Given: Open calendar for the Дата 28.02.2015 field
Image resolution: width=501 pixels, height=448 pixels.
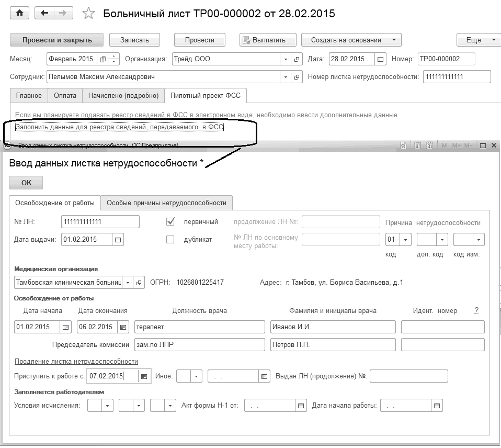Looking at the screenshot, I should (380, 59).
